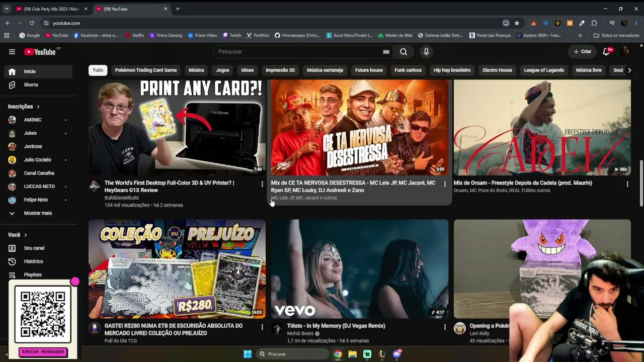Image resolution: width=644 pixels, height=362 pixels.
Task: Expand the Você section
Action: tap(18, 235)
